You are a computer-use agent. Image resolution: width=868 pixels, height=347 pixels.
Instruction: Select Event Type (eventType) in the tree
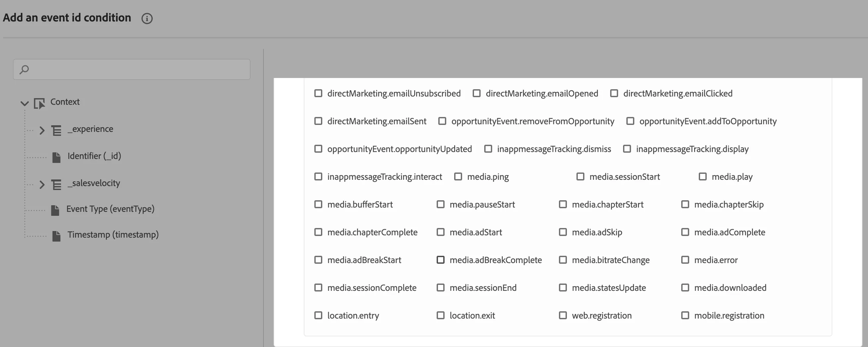(x=110, y=209)
